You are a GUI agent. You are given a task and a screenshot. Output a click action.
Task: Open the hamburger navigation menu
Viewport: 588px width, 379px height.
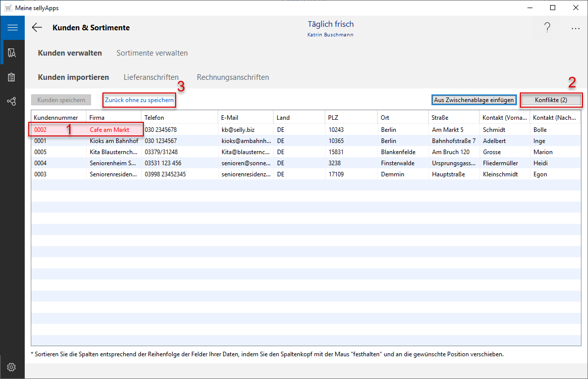pos(12,28)
